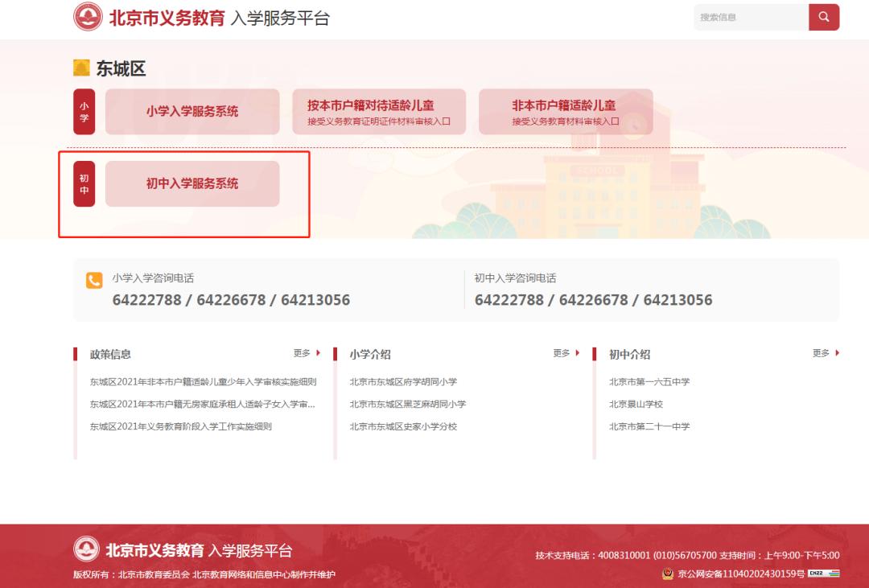Select the red 初中 side tab
Screen dimensions: 869x588
pos(84,183)
